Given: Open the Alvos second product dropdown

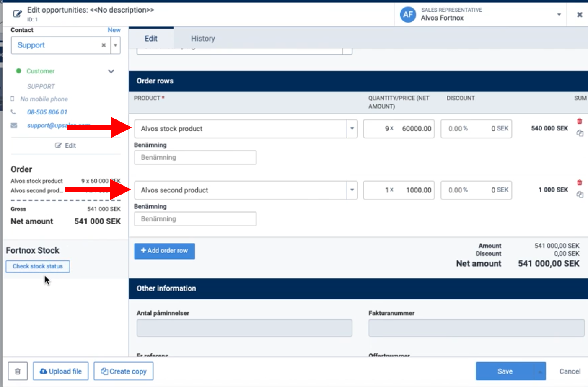Looking at the screenshot, I should pyautogui.click(x=352, y=190).
